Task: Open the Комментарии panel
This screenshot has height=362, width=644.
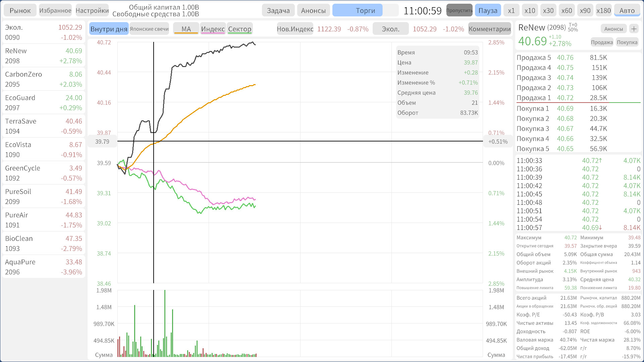Action: point(489,29)
